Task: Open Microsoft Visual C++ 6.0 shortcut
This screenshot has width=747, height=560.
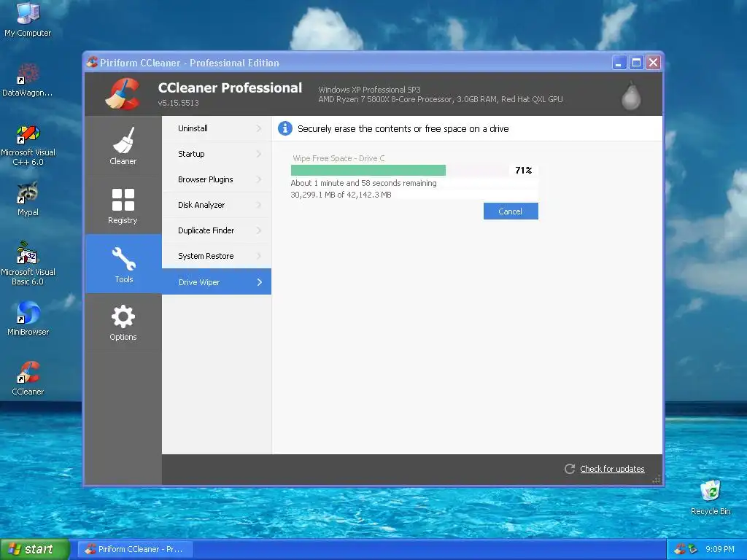Action: (x=28, y=134)
